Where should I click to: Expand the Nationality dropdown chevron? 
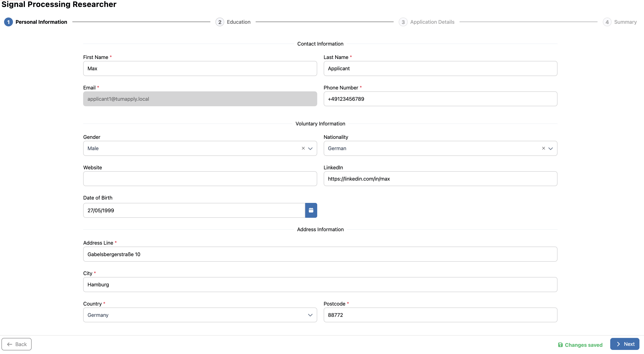click(x=551, y=148)
